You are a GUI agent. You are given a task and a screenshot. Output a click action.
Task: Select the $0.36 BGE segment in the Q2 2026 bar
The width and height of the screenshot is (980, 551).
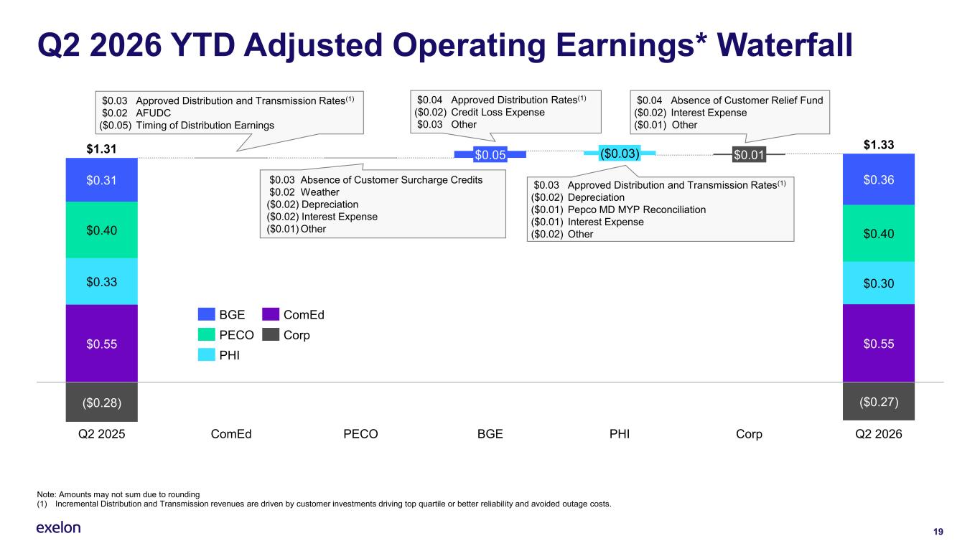[878, 179]
